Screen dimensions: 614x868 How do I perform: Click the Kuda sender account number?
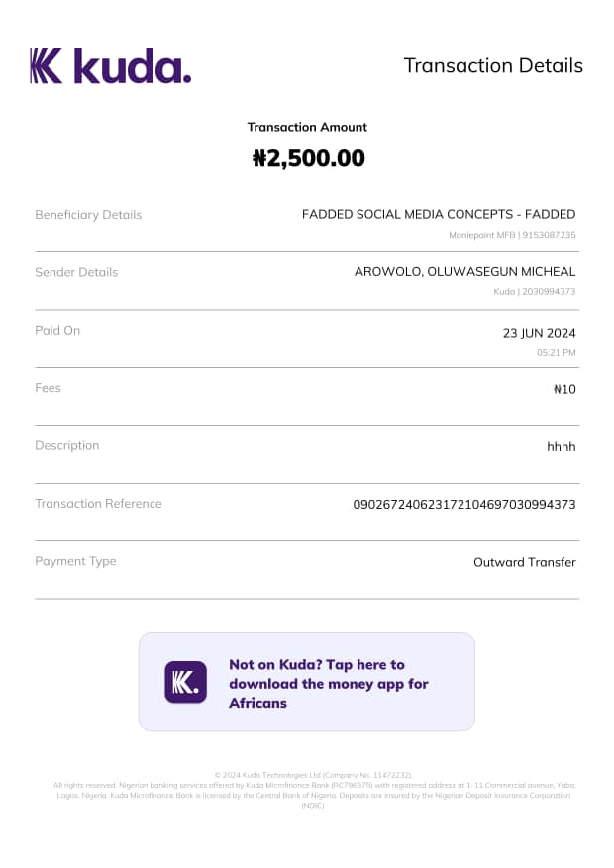(535, 292)
